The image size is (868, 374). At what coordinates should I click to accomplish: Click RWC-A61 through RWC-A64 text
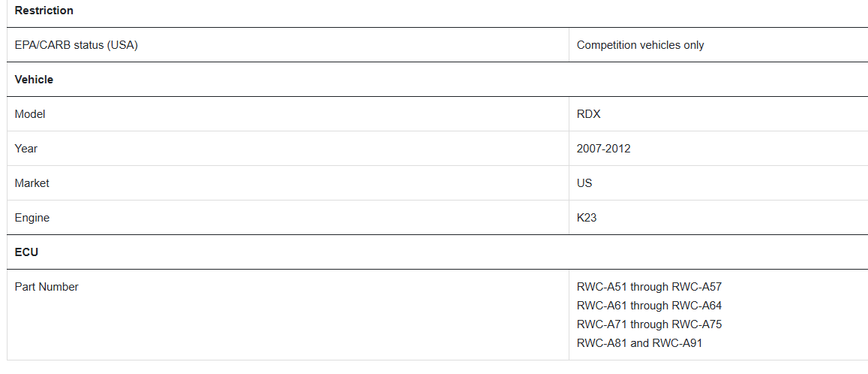(x=650, y=306)
